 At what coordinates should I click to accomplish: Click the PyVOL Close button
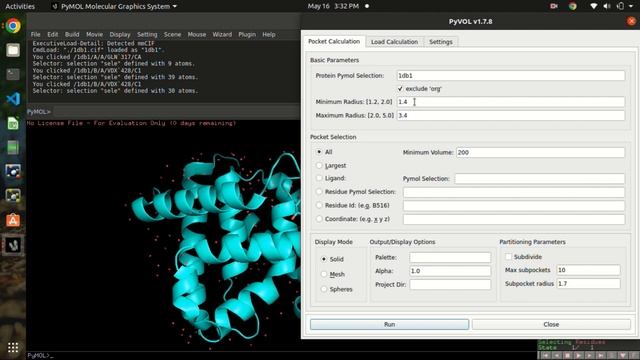[551, 324]
